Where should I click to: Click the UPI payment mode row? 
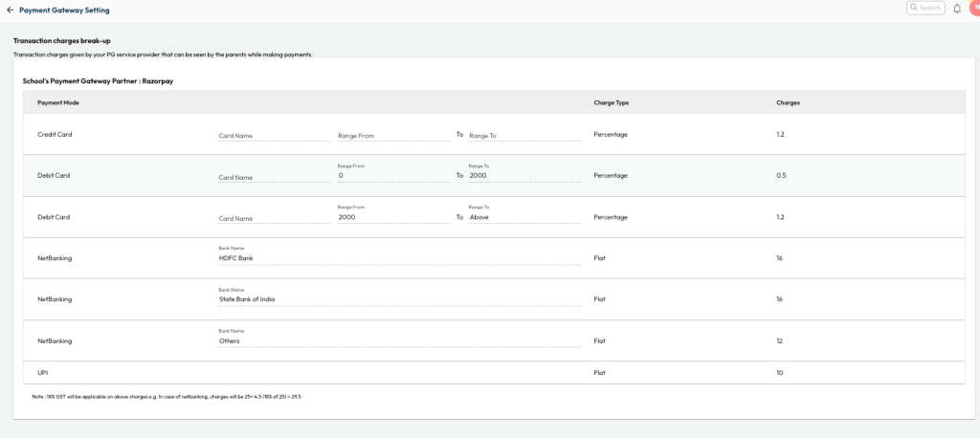pyautogui.click(x=42, y=372)
